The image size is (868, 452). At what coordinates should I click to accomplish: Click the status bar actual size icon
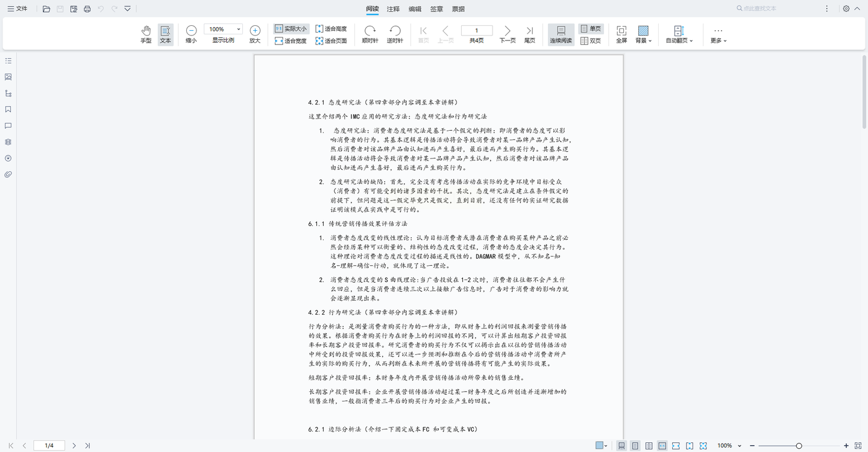coord(662,446)
